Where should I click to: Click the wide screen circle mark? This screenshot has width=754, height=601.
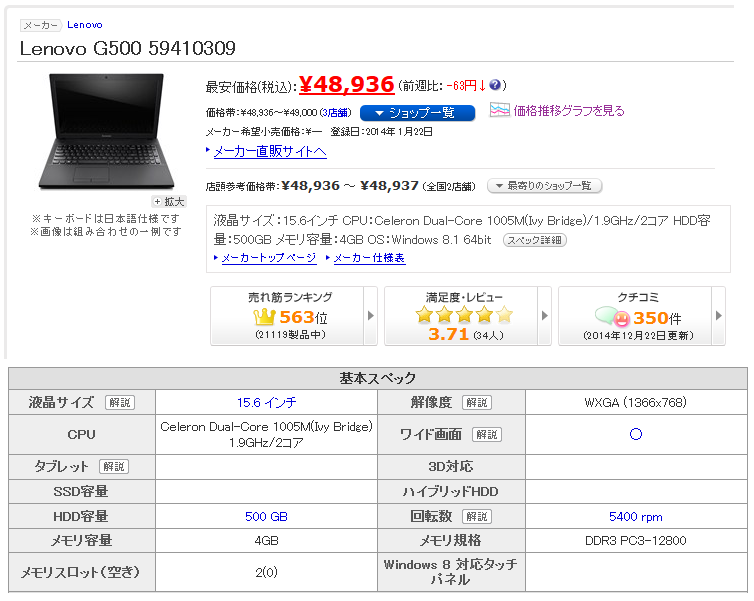[636, 434]
